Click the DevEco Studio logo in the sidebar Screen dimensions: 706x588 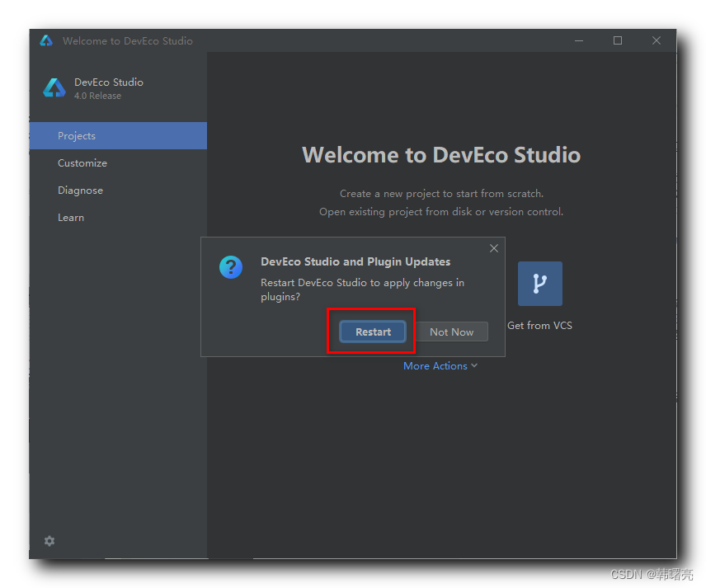click(x=54, y=88)
